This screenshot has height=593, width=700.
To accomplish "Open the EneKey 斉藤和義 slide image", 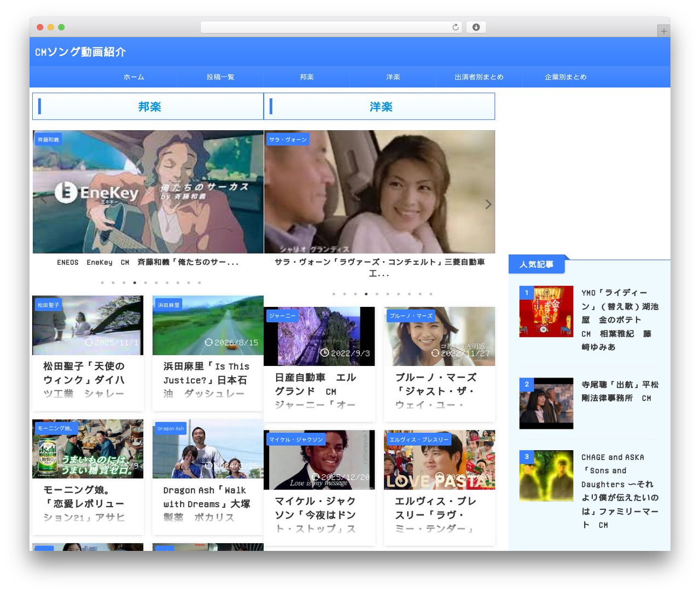I will tap(148, 191).
